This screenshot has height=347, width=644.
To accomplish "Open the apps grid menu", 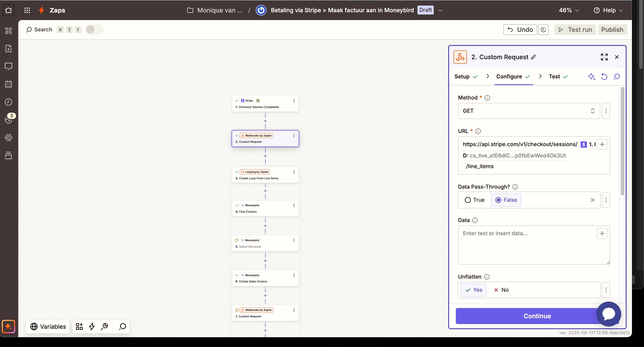I will pos(27,10).
